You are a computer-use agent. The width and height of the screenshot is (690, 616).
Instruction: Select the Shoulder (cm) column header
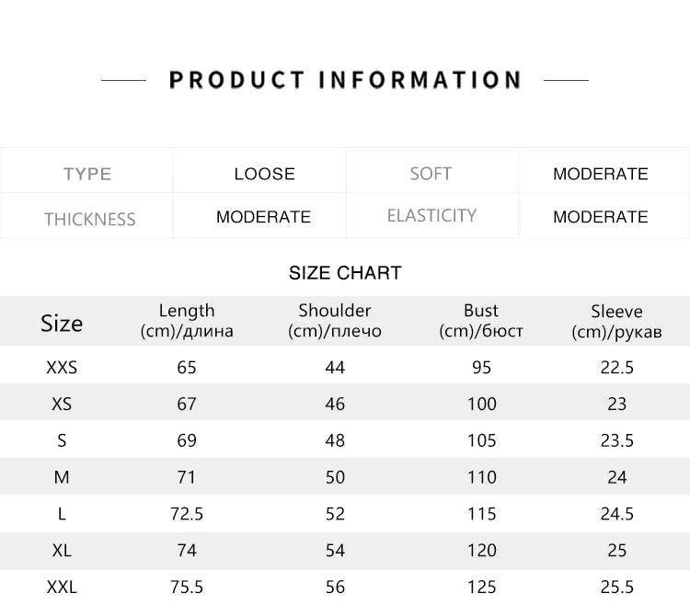(x=335, y=321)
